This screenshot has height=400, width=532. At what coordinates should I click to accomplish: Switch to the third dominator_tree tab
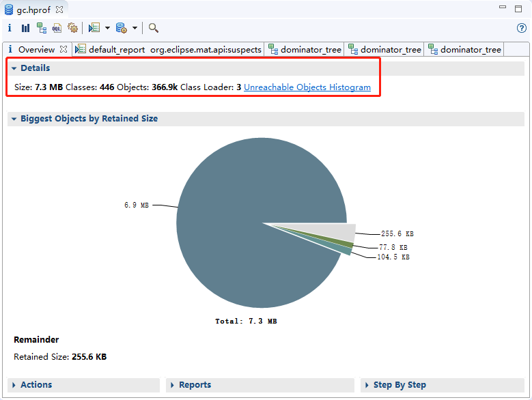coord(464,50)
